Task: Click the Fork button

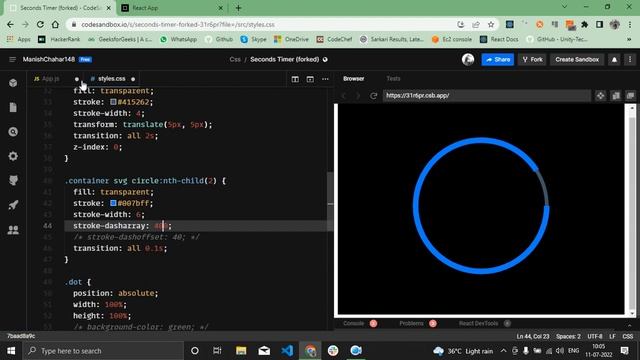Action: (x=532, y=60)
